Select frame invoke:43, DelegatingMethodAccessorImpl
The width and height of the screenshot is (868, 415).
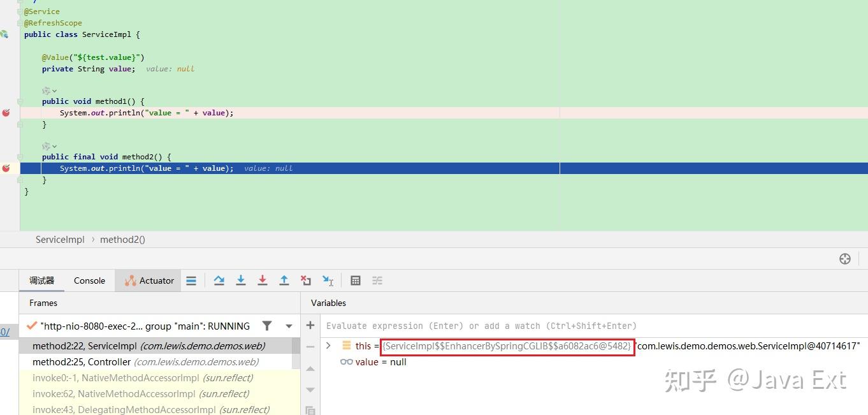tap(156, 409)
